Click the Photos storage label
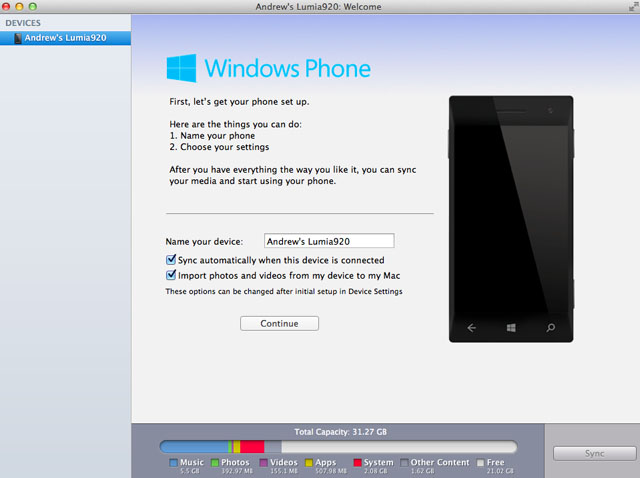 (235, 462)
